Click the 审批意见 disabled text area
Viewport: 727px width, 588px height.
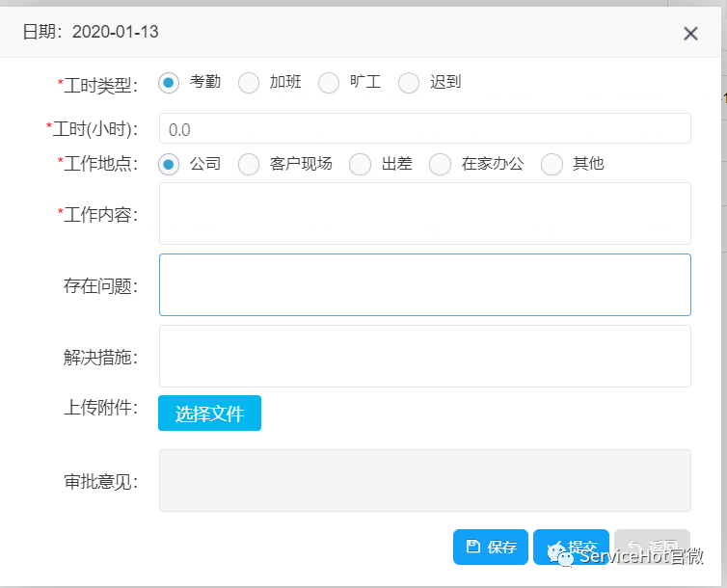tap(424, 480)
